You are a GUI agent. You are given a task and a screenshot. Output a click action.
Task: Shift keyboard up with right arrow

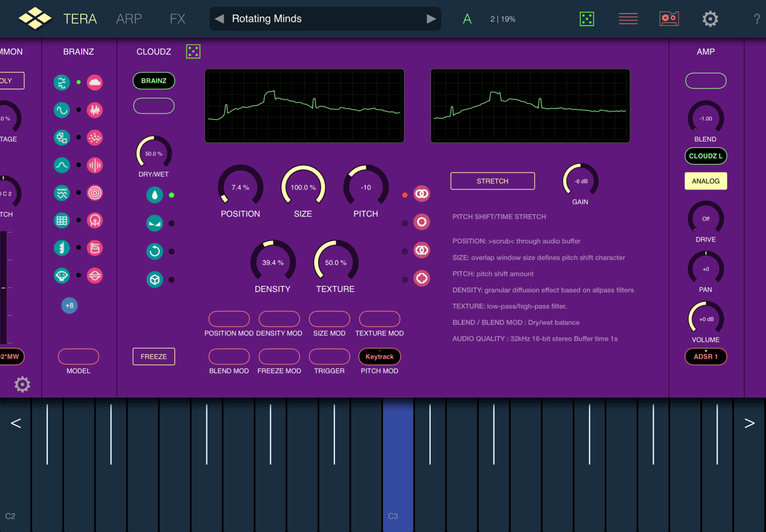[749, 424]
